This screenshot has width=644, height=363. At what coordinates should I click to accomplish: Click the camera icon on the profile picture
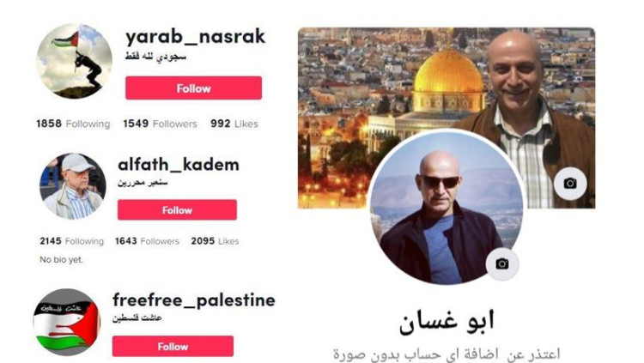502,263
